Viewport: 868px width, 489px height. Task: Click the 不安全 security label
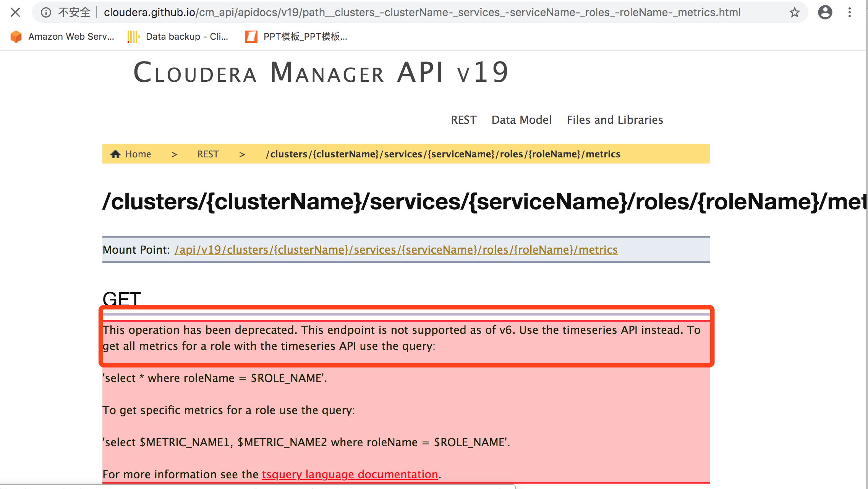74,12
